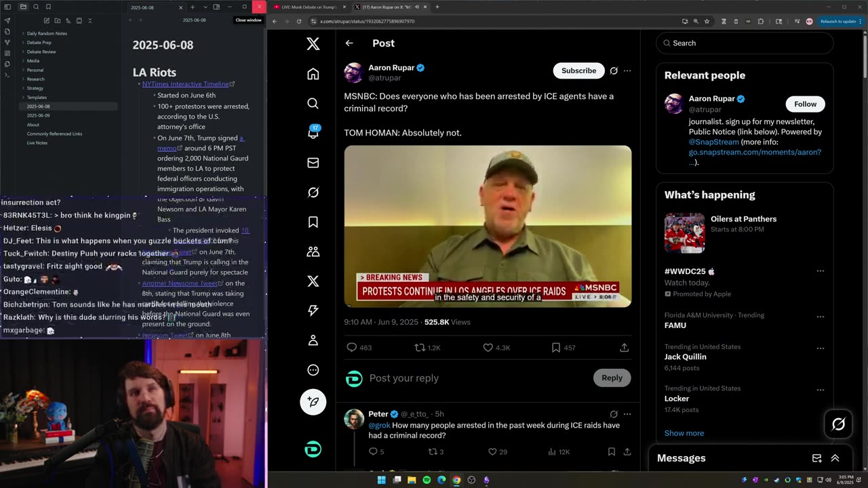Screen dimensions: 868x488
Task: Open new Chrome tab
Action: (x=437, y=7)
